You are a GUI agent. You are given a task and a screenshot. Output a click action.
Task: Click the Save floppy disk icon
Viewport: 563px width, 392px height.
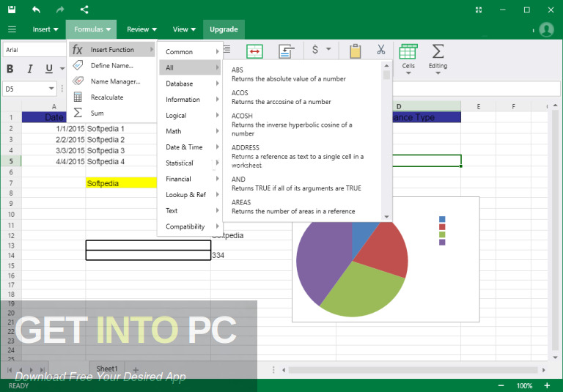[12, 10]
